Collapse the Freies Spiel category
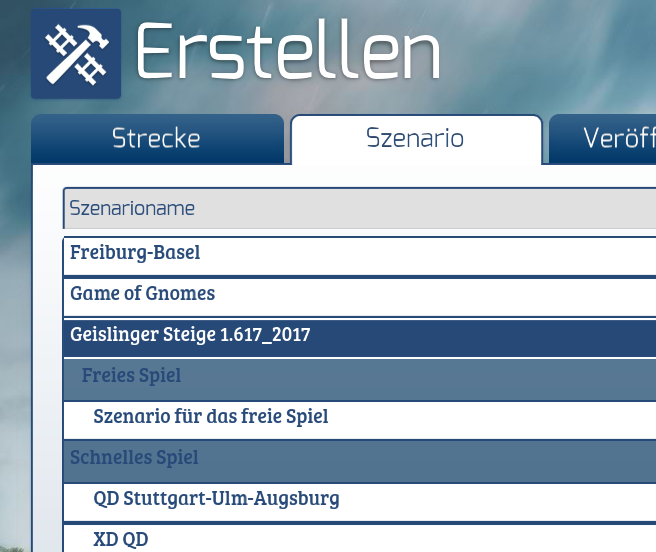The width and height of the screenshot is (656, 552). pos(131,376)
